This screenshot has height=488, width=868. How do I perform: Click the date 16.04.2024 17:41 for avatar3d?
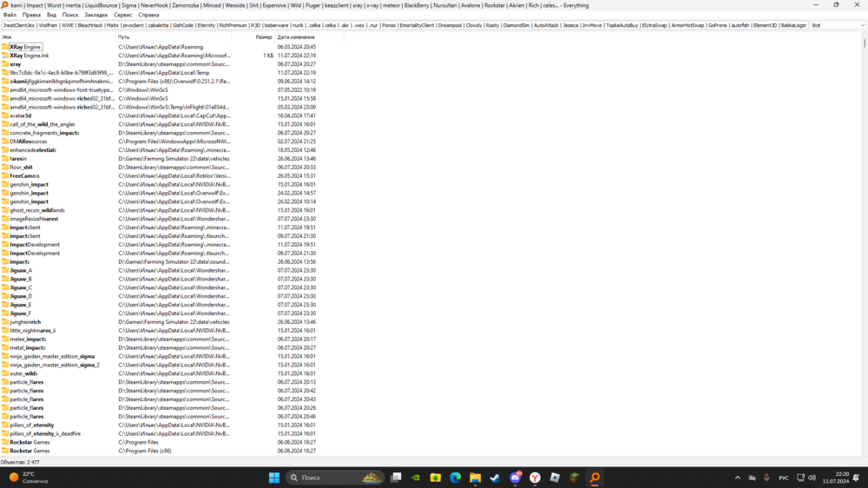coord(296,115)
